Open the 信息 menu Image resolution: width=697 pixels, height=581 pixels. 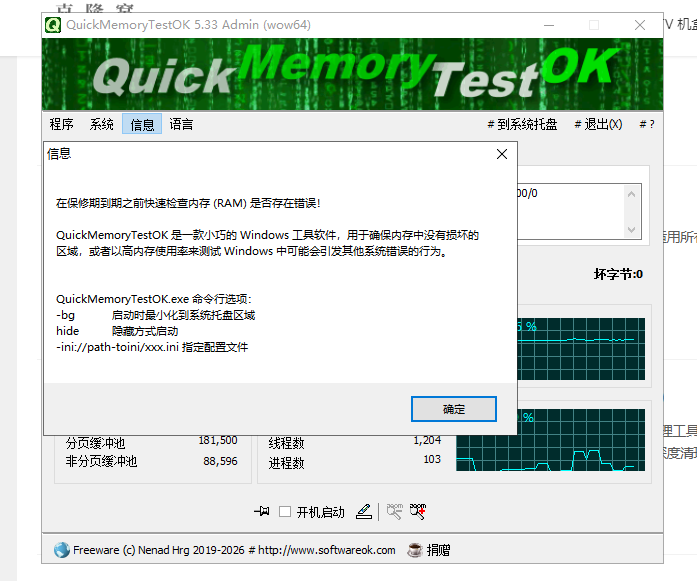pyautogui.click(x=142, y=124)
